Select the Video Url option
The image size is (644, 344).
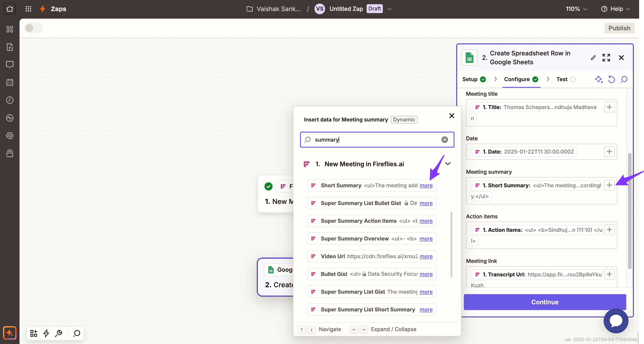[x=372, y=256]
